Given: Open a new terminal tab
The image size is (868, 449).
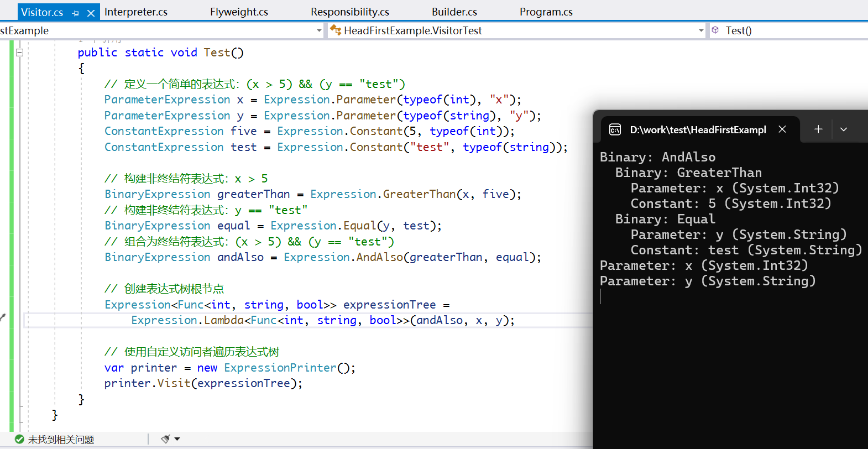Looking at the screenshot, I should [818, 129].
